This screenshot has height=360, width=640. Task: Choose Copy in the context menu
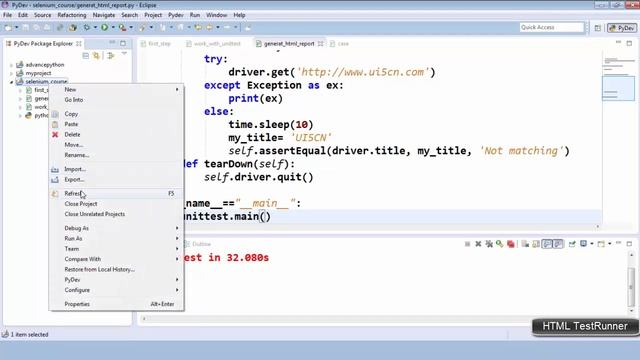(116, 114)
